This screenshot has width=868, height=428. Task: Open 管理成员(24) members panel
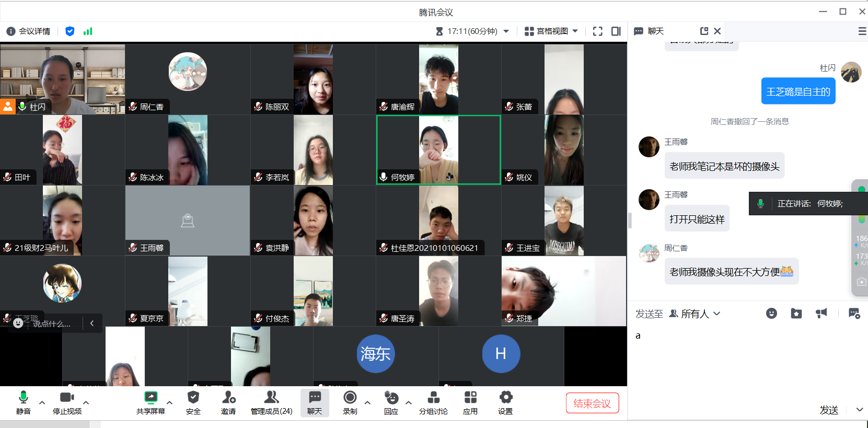[x=271, y=403]
